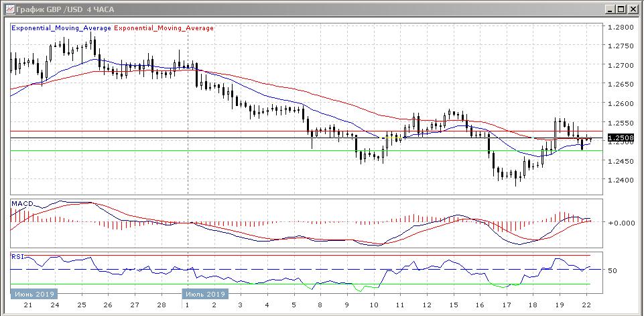The width and height of the screenshot is (644, 316).
Task: Click the 1.2400 price axis label
Action: [x=619, y=180]
